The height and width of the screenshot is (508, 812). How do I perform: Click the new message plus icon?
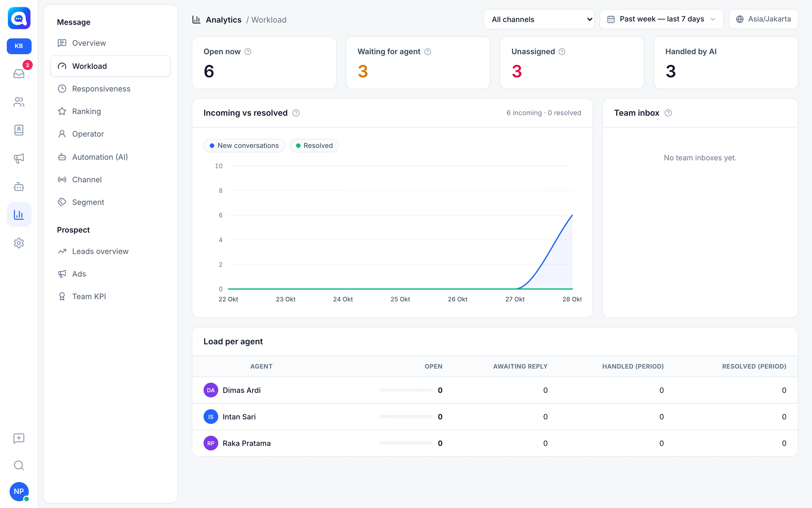(19, 438)
